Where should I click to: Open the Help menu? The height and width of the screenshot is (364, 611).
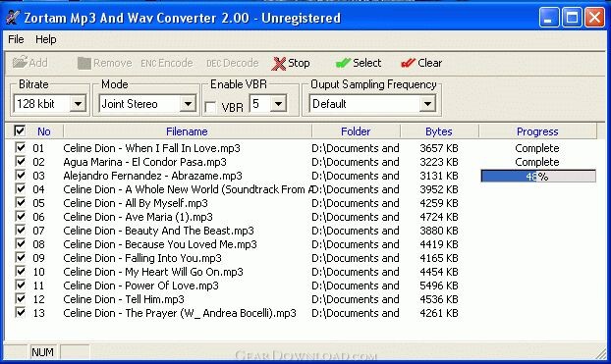45,39
